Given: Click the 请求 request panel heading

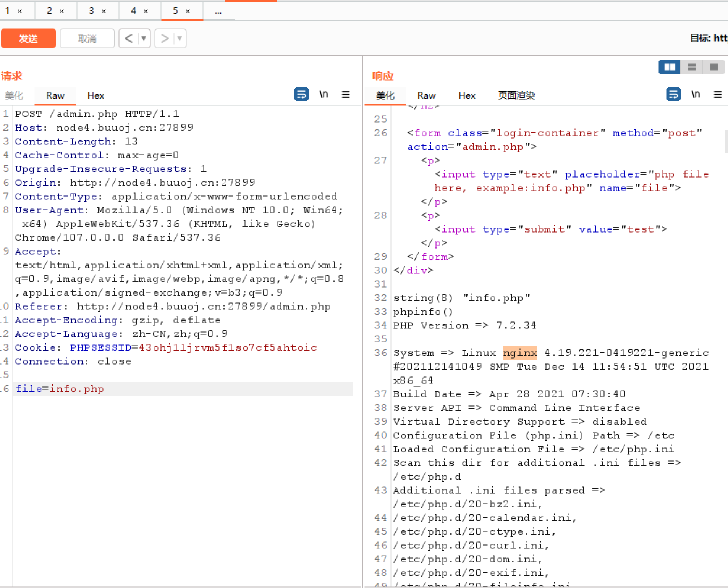Looking at the screenshot, I should click(x=11, y=76).
